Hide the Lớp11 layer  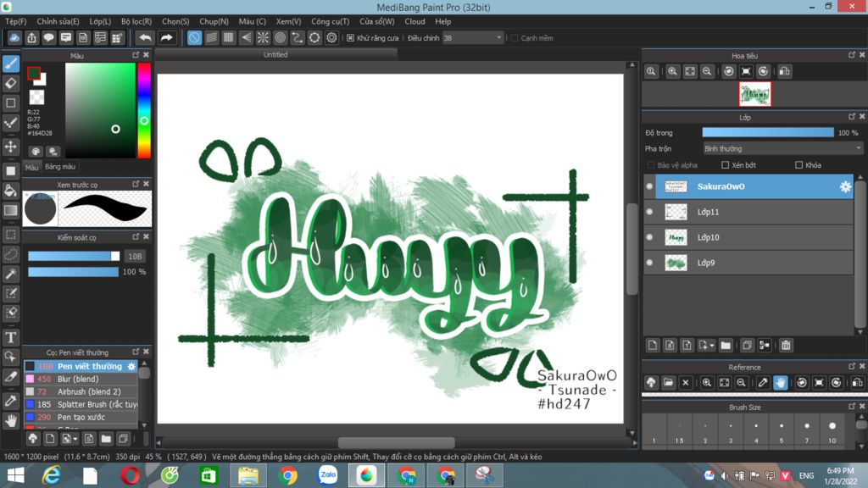[650, 212]
